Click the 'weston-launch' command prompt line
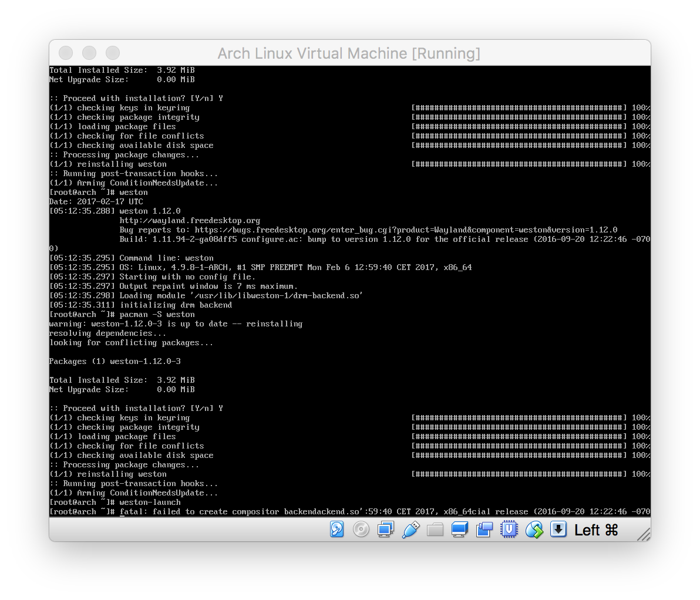This screenshot has height=600, width=700. (115, 502)
